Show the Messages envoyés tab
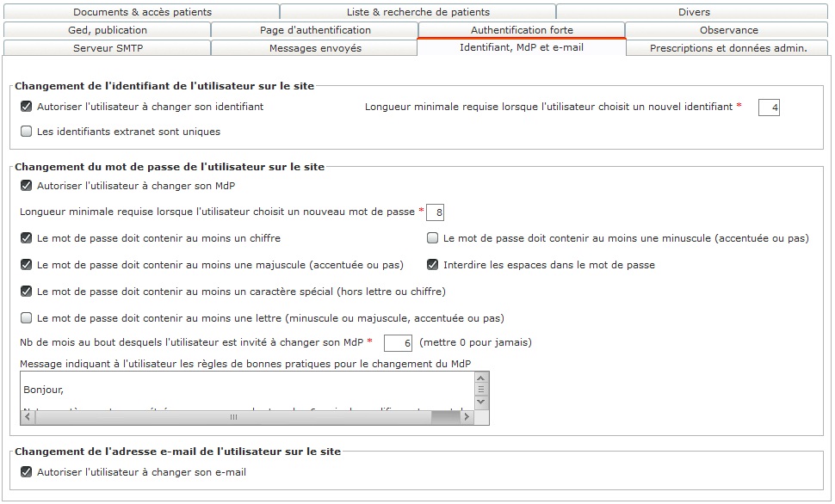This screenshot has width=835, height=504. 315,48
